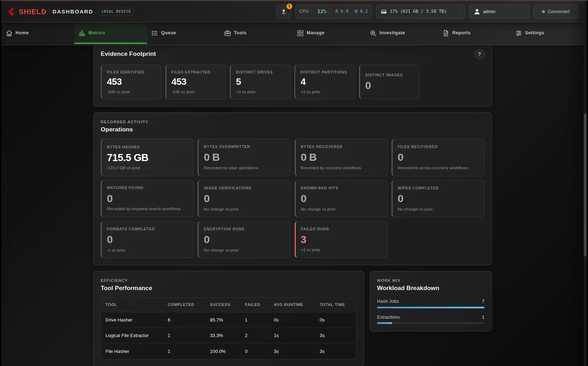
Task: Click the Queue list icon
Action: point(154,33)
